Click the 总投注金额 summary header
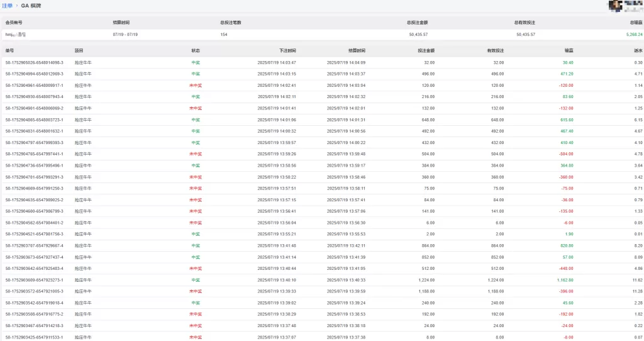This screenshot has width=644, height=341. (x=418, y=23)
